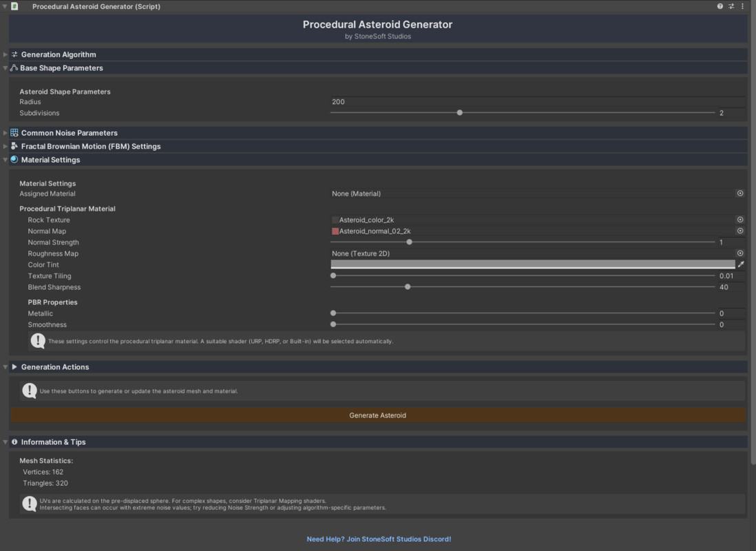Screen dimensions: 756x551
Task: Click the by StoneSoft Studios subtitle
Action: (x=378, y=37)
